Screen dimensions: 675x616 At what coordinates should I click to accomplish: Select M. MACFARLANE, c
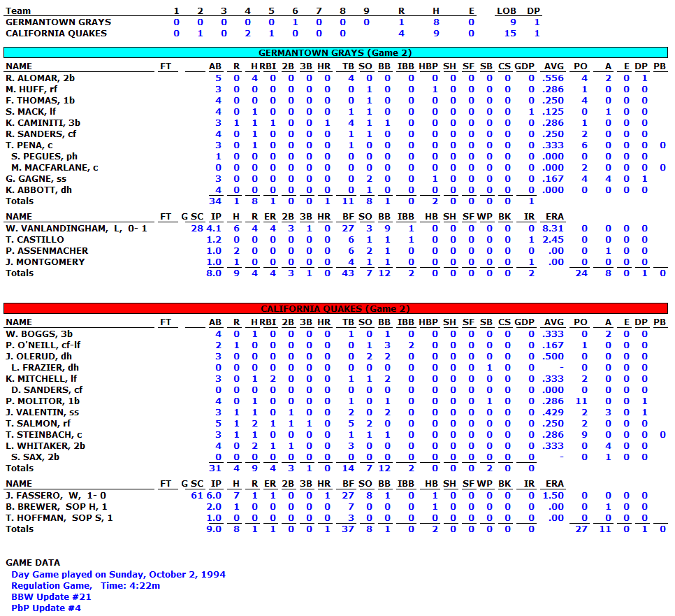pyautogui.click(x=55, y=168)
